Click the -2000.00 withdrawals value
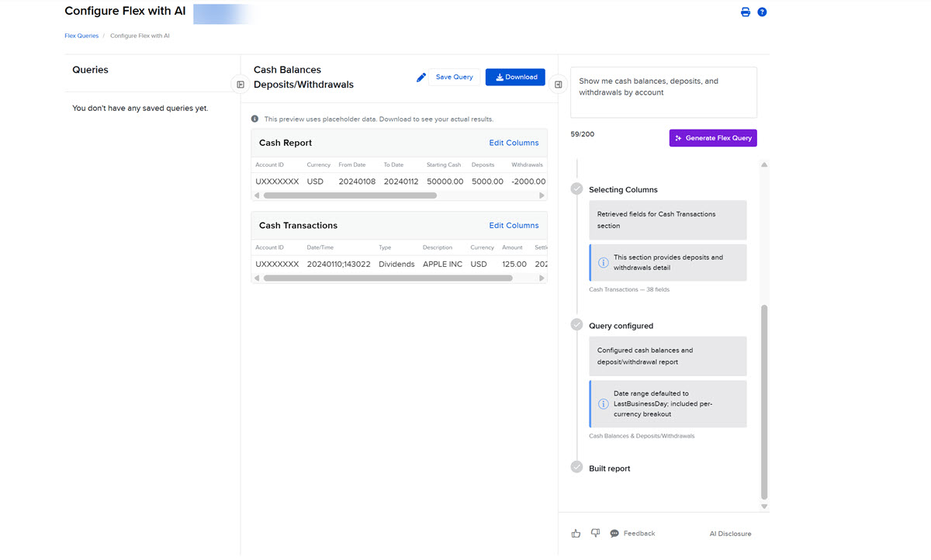 [x=528, y=181]
